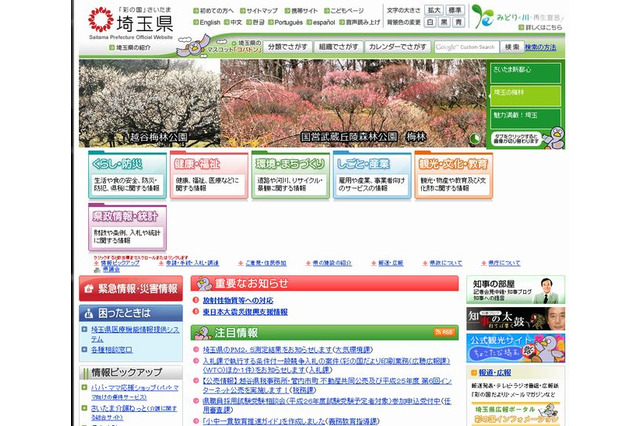Click 組織でさがす button

[338, 47]
